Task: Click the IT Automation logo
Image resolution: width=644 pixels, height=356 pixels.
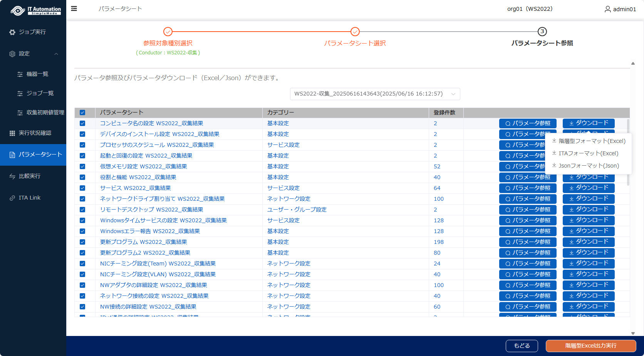Action: [x=35, y=10]
